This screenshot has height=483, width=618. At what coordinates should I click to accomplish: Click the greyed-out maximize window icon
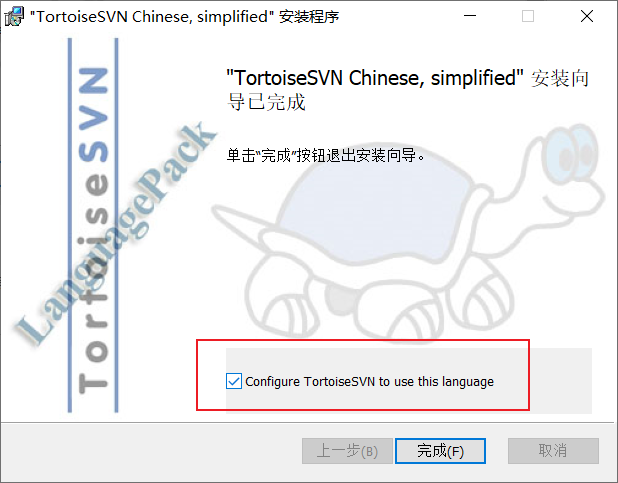(x=528, y=16)
